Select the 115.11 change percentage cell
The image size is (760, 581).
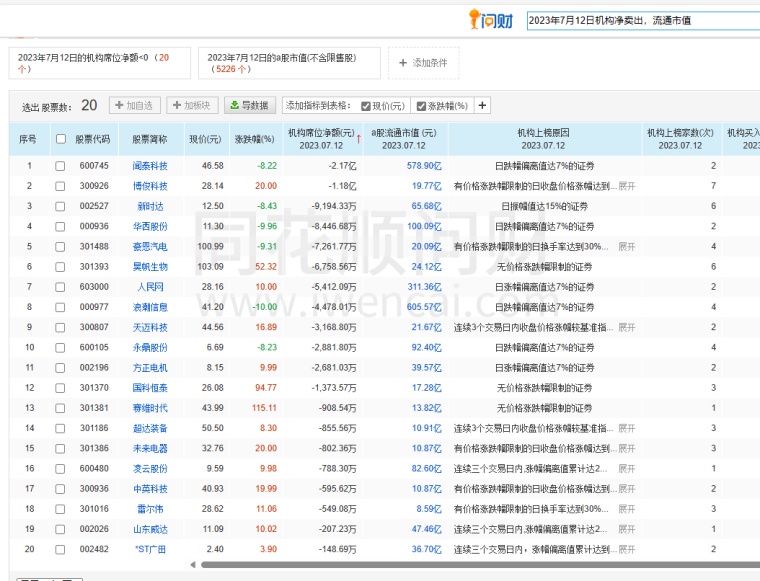point(264,408)
